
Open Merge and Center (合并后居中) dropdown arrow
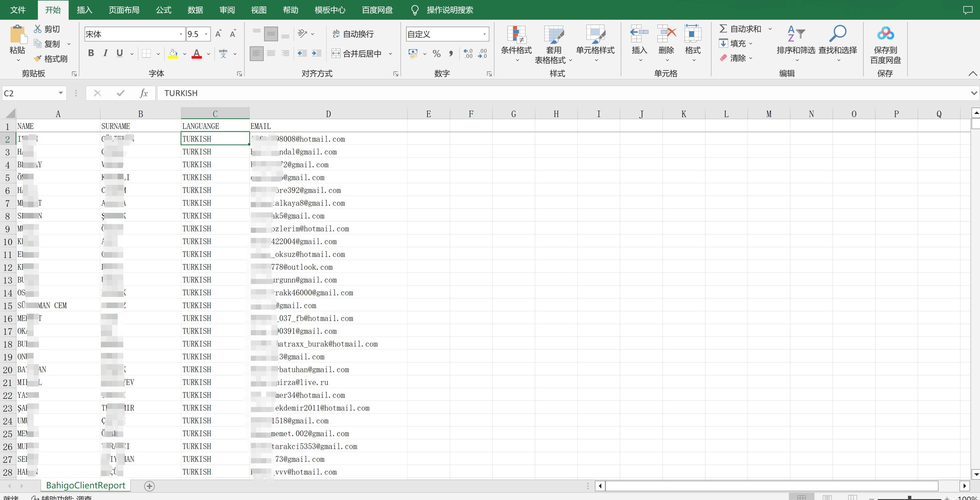pos(390,54)
